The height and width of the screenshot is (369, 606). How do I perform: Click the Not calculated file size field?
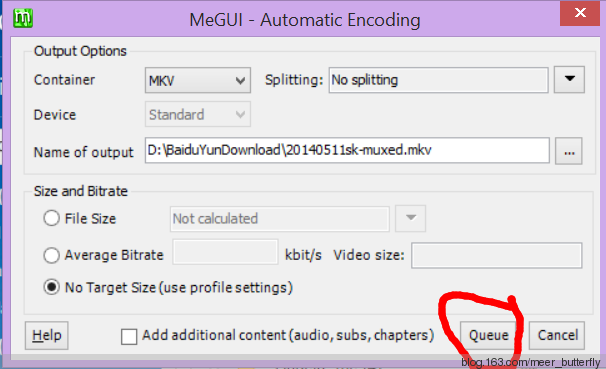coord(279,219)
